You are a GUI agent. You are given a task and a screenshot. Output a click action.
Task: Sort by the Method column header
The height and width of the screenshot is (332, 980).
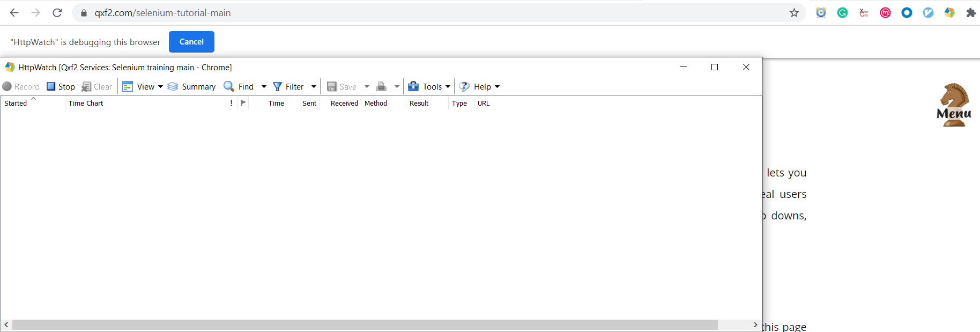tap(383, 103)
